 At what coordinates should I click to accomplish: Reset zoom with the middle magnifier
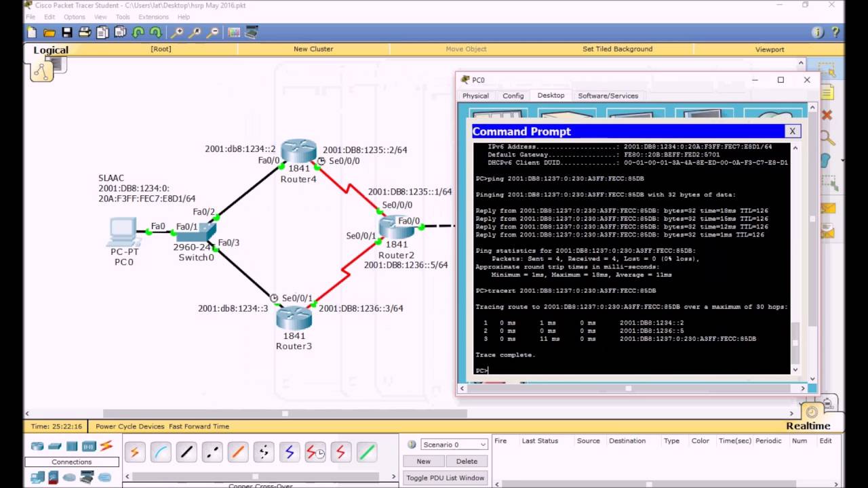click(195, 32)
